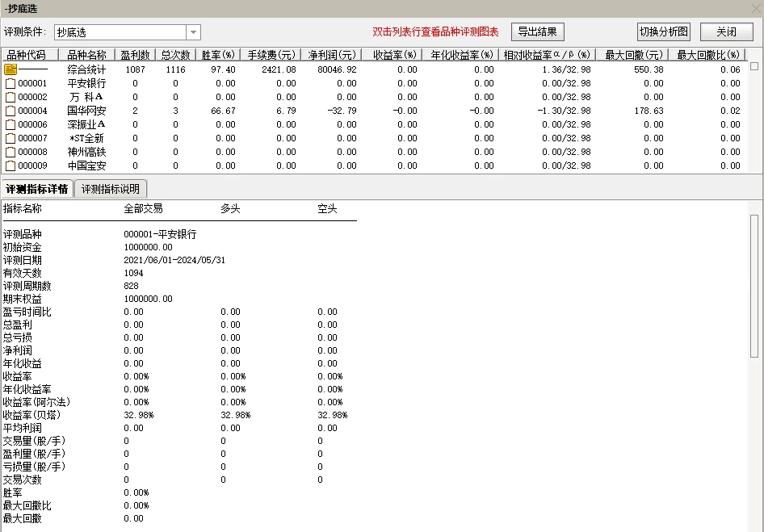Click the 交易次数 indicator label
The width and height of the screenshot is (764, 532).
coord(22,480)
